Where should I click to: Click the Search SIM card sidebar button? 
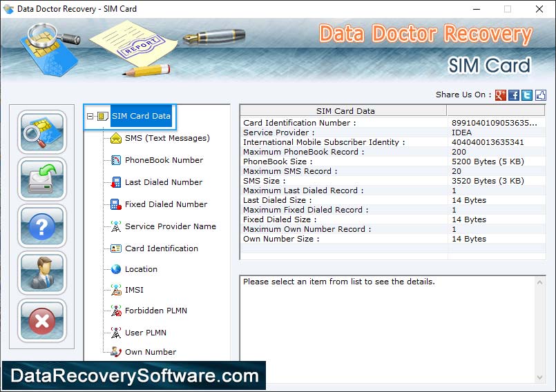[42, 132]
